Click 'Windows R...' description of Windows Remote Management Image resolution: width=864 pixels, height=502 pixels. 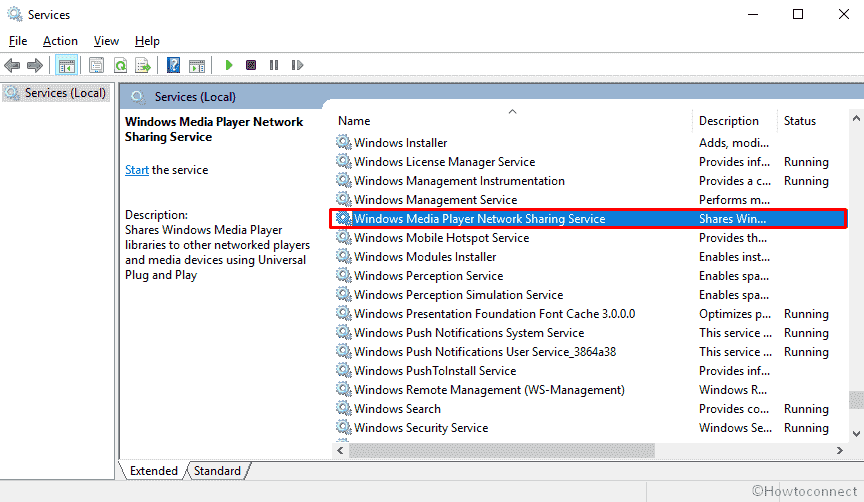[x=733, y=390]
